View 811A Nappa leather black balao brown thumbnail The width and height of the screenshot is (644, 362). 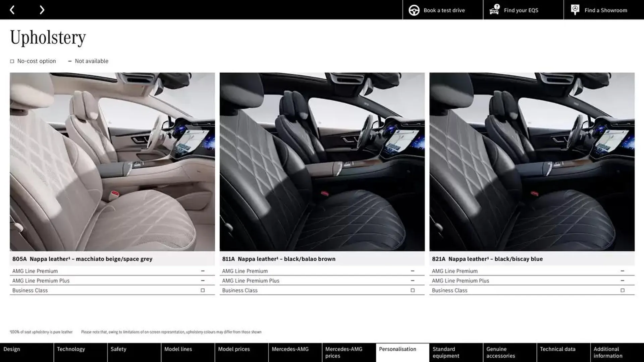[322, 162]
